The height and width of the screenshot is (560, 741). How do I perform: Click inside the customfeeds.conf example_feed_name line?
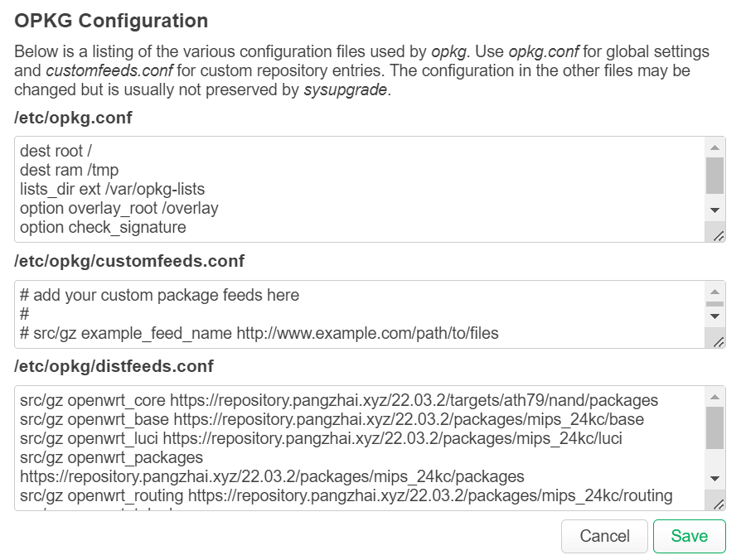(259, 333)
